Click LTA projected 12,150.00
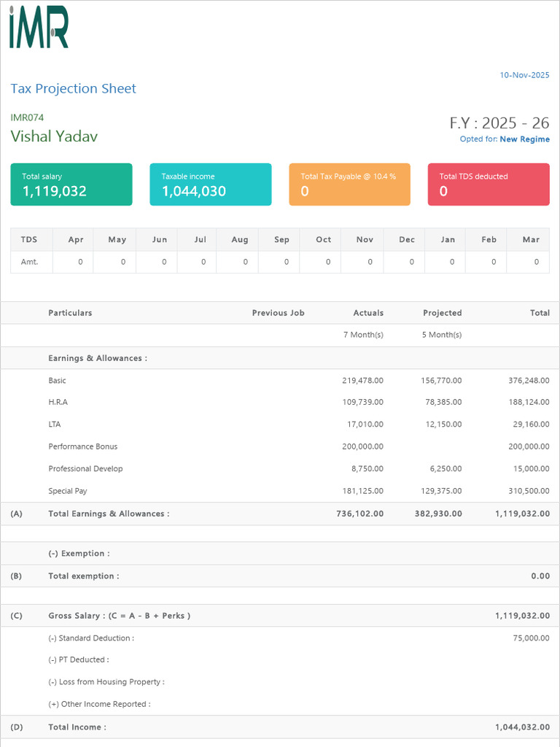 444,424
